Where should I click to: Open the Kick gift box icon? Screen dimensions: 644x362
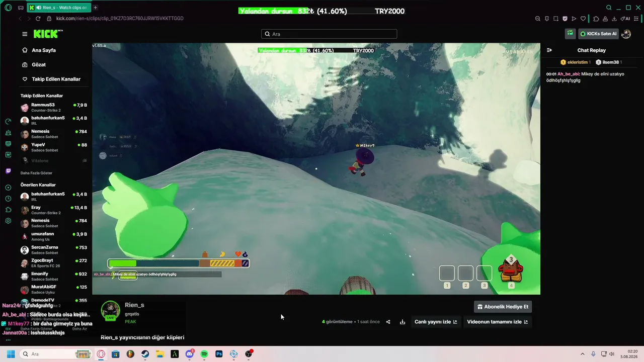pos(570,34)
